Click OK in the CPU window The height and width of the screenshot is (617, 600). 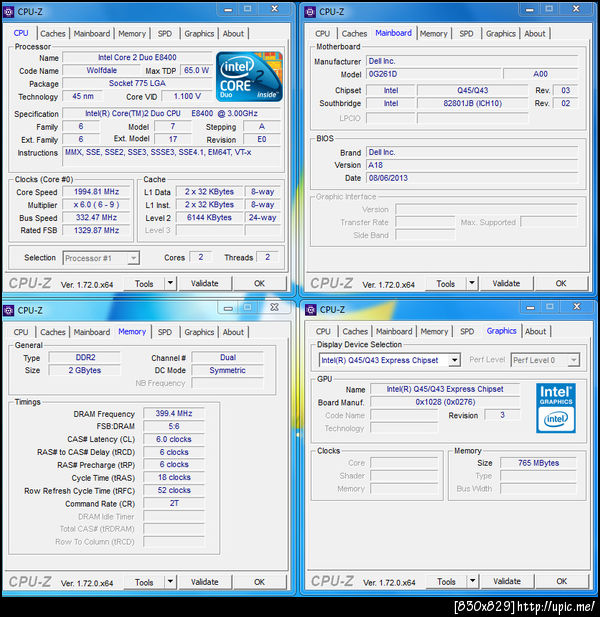coord(259,283)
